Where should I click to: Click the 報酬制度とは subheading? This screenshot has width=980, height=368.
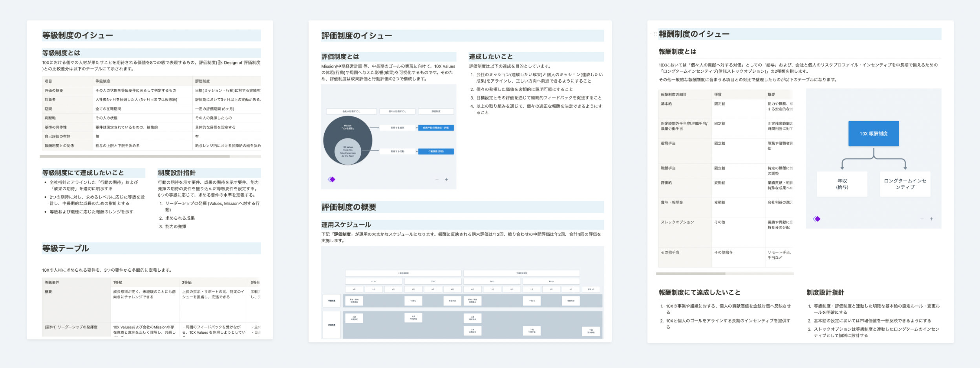tap(678, 52)
